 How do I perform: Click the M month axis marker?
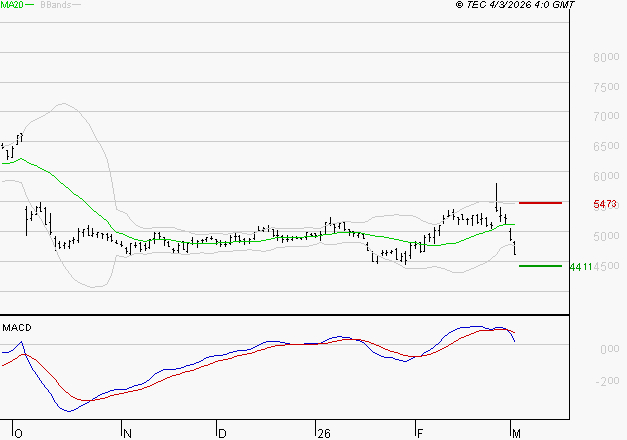pyautogui.click(x=516, y=434)
